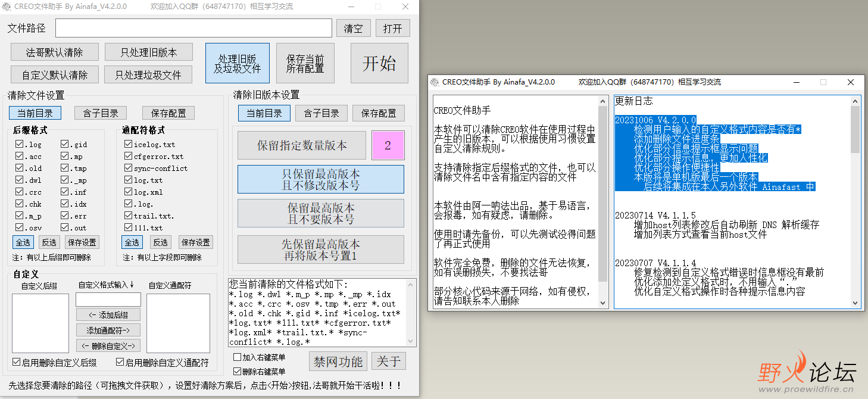This screenshot has height=399, width=868.
Task: Enable 加入右键菜单 checkbox
Action: click(x=238, y=357)
